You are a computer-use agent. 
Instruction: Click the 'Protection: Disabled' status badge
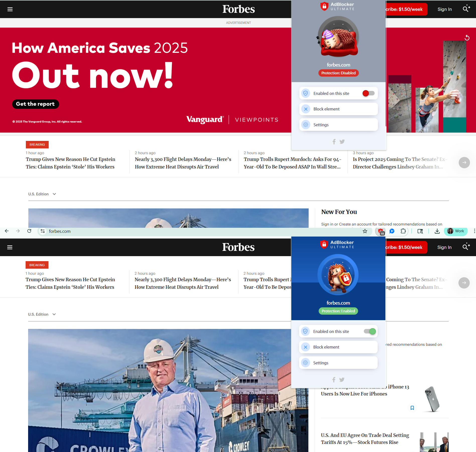(338, 73)
